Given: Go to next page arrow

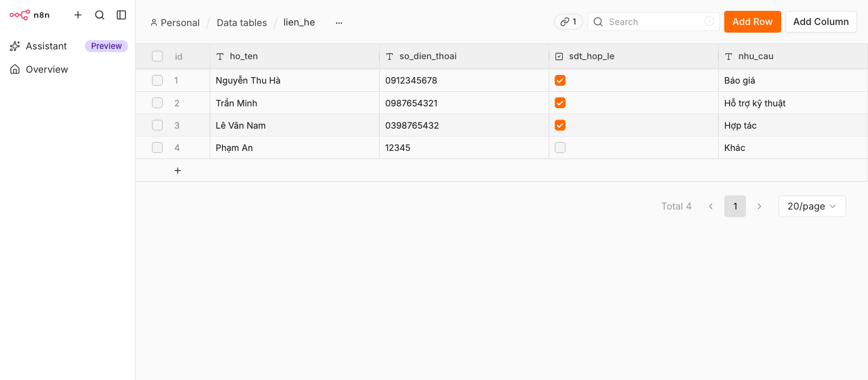Looking at the screenshot, I should [759, 206].
